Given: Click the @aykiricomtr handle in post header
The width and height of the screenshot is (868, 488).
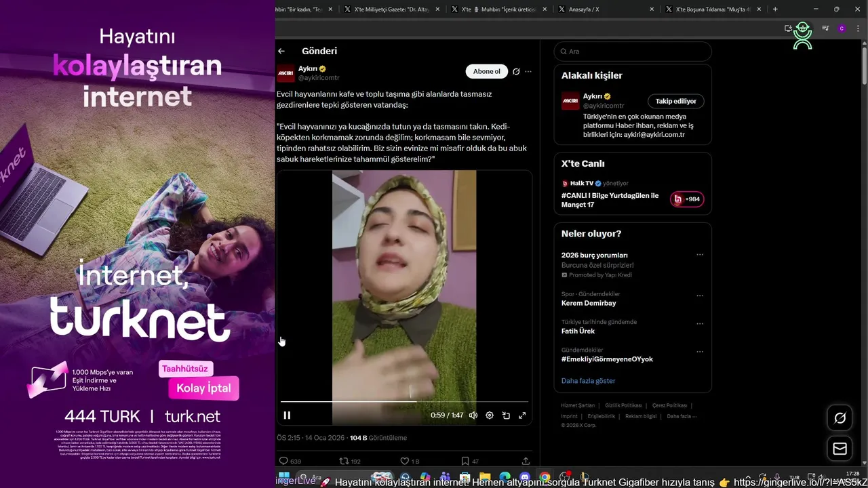Looking at the screenshot, I should tap(319, 78).
